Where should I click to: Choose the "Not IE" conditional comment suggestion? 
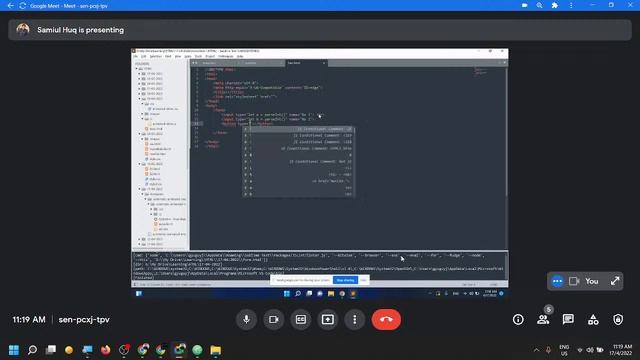(x=298, y=162)
